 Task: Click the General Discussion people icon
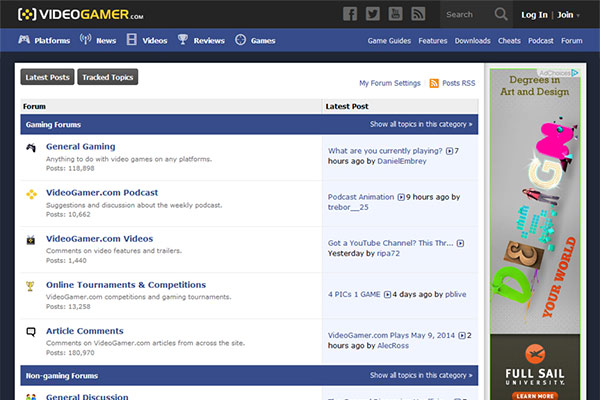point(31,397)
